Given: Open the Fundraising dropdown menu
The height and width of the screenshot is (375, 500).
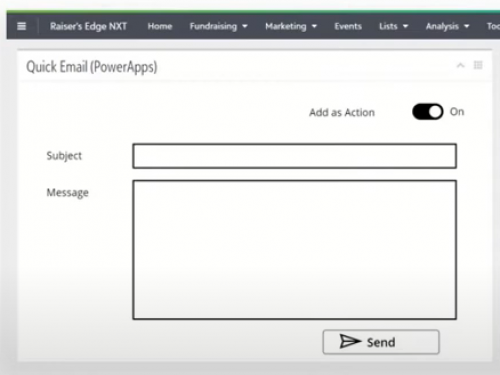Looking at the screenshot, I should (218, 26).
